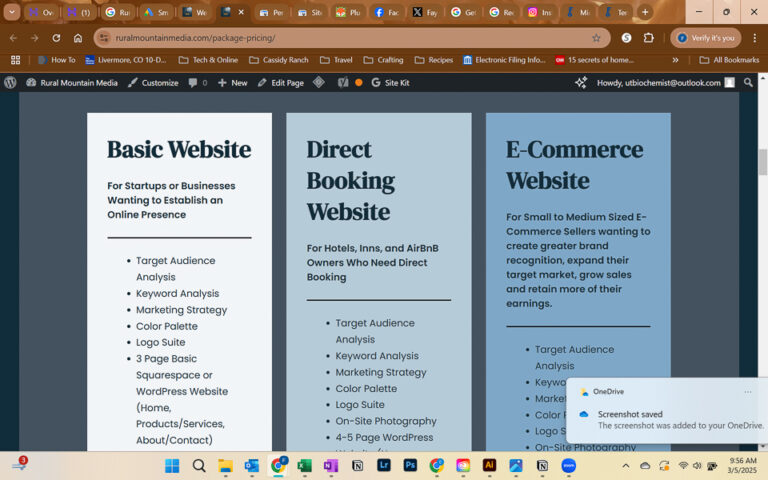
Task: Close the active package-pricing tab
Action: [241, 12]
